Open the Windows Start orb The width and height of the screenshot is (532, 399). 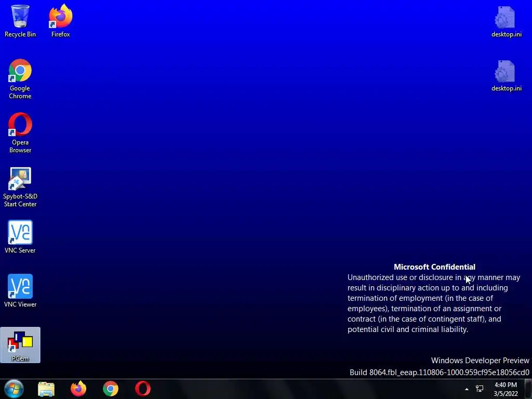[x=14, y=389]
